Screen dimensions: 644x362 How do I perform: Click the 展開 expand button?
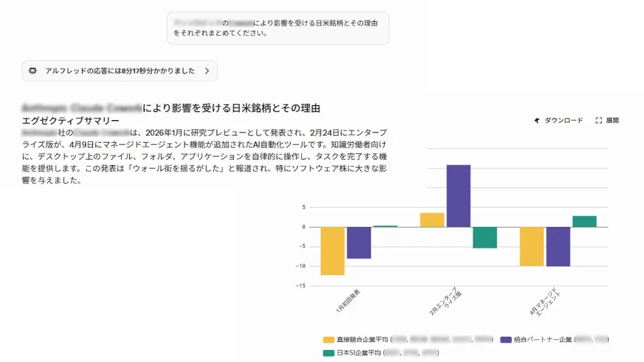click(607, 121)
